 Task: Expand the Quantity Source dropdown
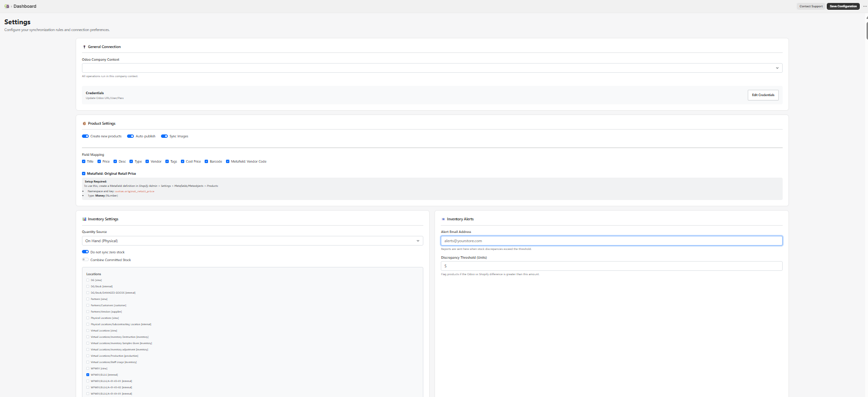[252, 241]
